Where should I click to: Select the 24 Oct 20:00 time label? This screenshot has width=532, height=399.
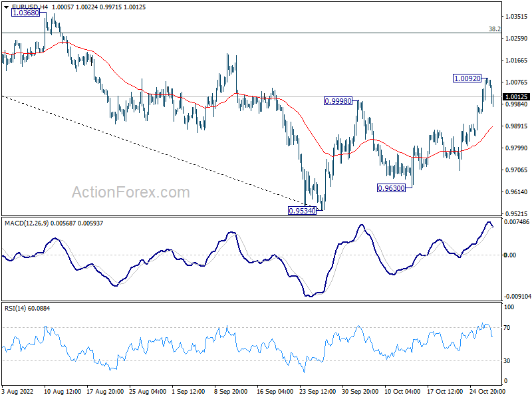tap(488, 392)
